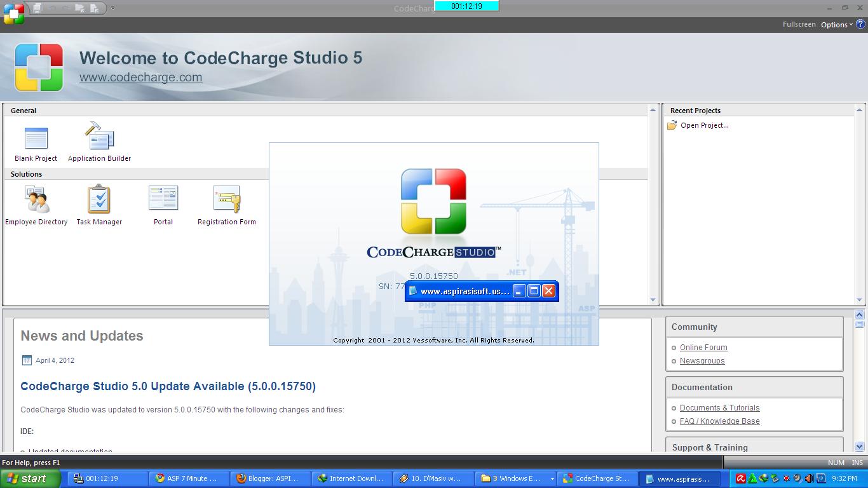Click the calendar icon beside April 4, 2012

27,360
